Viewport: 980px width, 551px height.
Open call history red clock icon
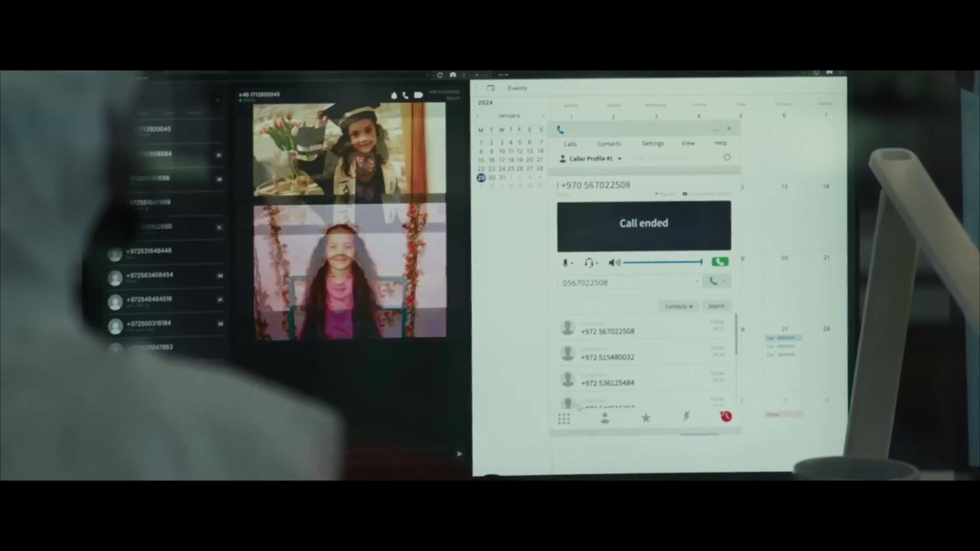tap(726, 417)
